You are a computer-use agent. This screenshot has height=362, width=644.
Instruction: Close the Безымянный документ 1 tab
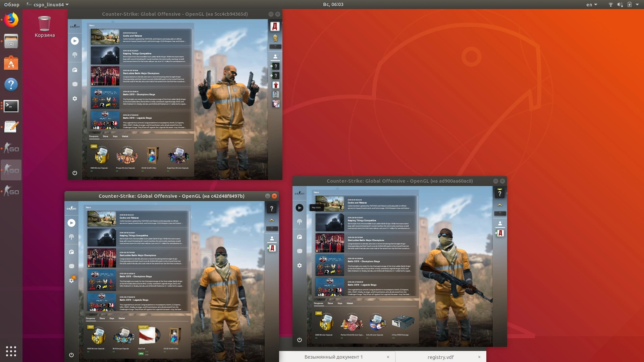coord(388,357)
